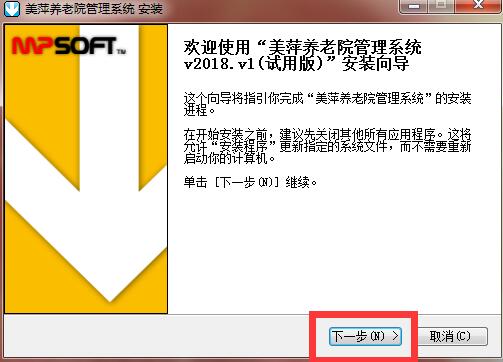Viewport: 503px width, 362px height.
Task: Click the 下一步(N) button to continue
Action: tap(365, 336)
